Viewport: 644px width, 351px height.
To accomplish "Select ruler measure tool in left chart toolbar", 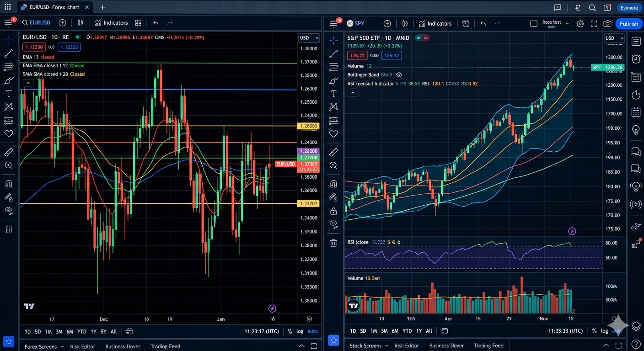I will pos(9,152).
